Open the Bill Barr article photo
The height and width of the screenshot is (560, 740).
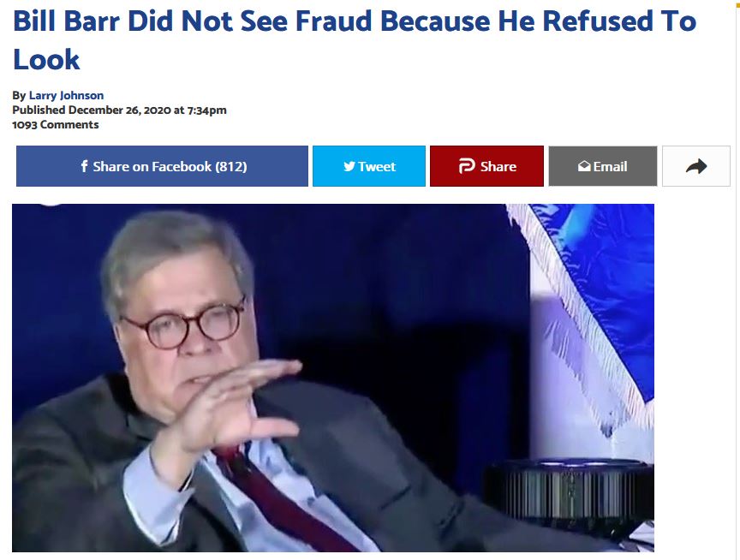(x=332, y=378)
